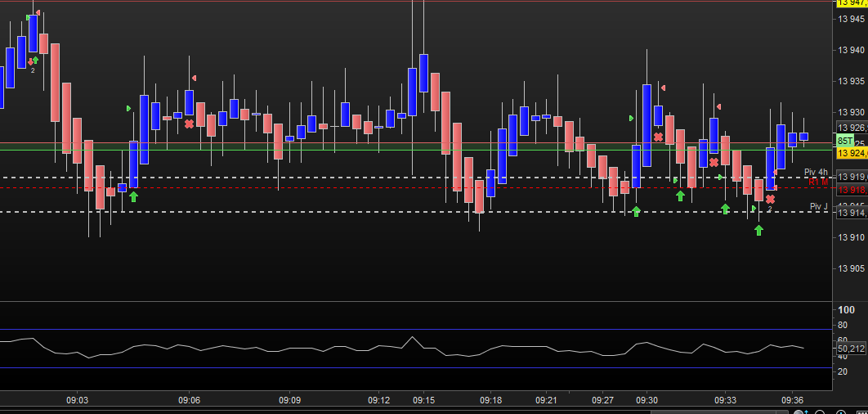Click the red 13 918 price tag on the axis
Screen dimensions: 868x414
(x=850, y=188)
